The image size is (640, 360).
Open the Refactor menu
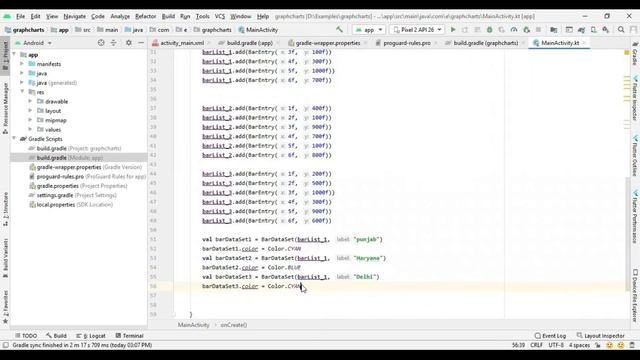click(146, 16)
